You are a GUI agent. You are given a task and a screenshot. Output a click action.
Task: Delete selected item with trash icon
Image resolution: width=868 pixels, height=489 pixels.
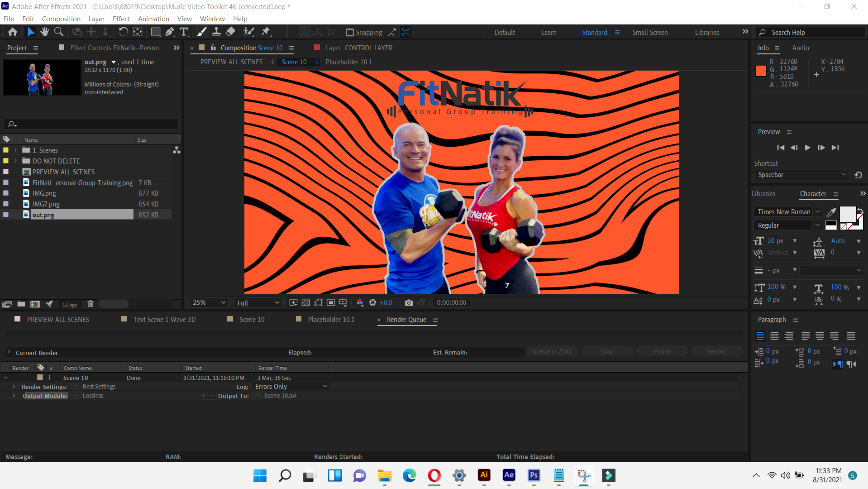point(91,304)
